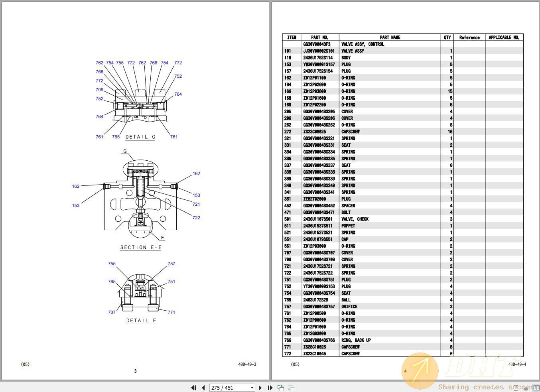Select part number ZE82T02000
The height and width of the screenshot is (392, 540).
click(x=315, y=199)
